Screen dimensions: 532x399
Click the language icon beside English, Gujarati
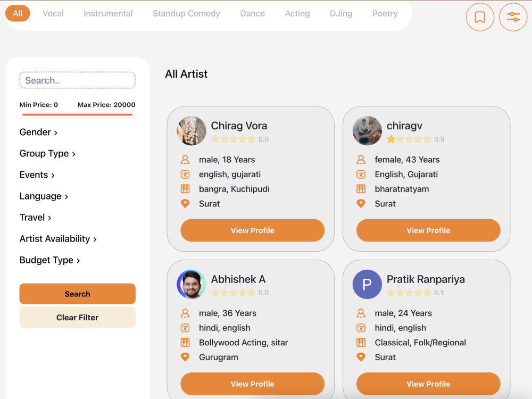[361, 174]
